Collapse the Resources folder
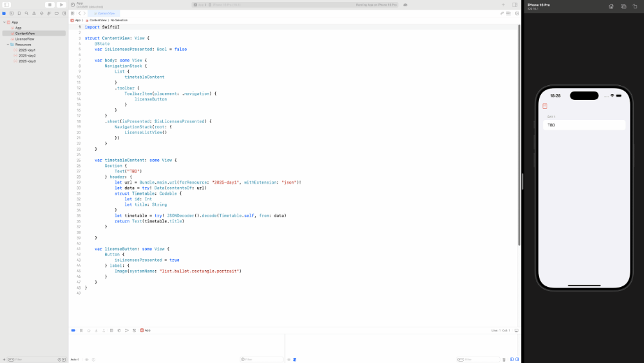 click(8, 44)
